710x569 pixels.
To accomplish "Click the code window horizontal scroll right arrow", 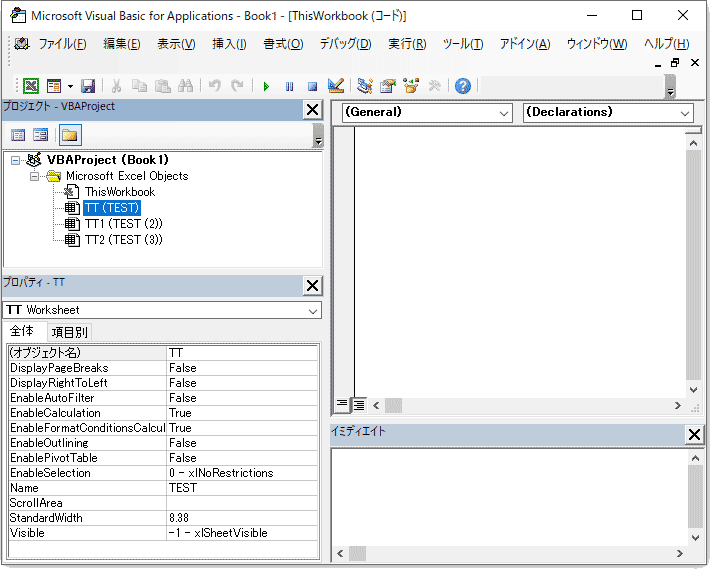I will coord(677,406).
